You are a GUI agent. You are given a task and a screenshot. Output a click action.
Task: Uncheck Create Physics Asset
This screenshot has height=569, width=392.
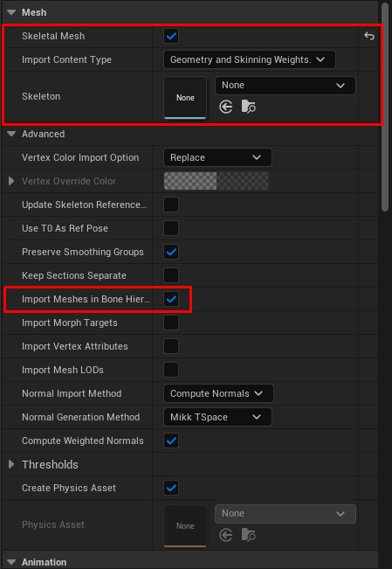click(171, 488)
